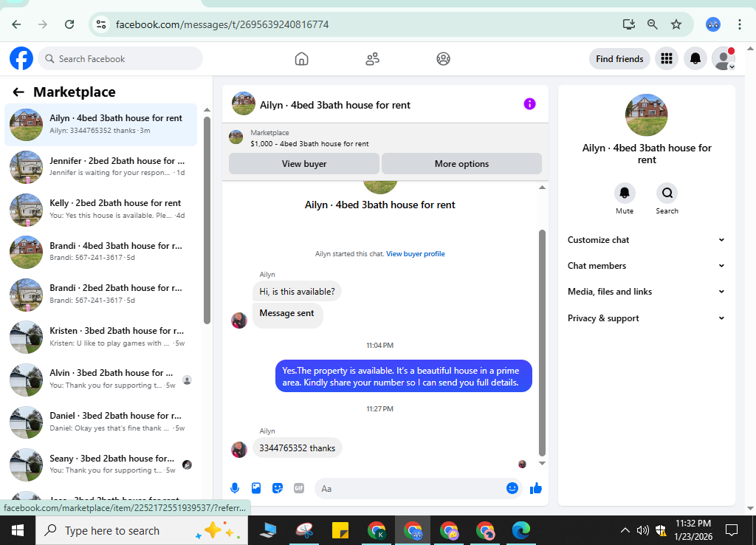The height and width of the screenshot is (545, 756).
Task: Click the install app icon in address bar
Action: (628, 24)
